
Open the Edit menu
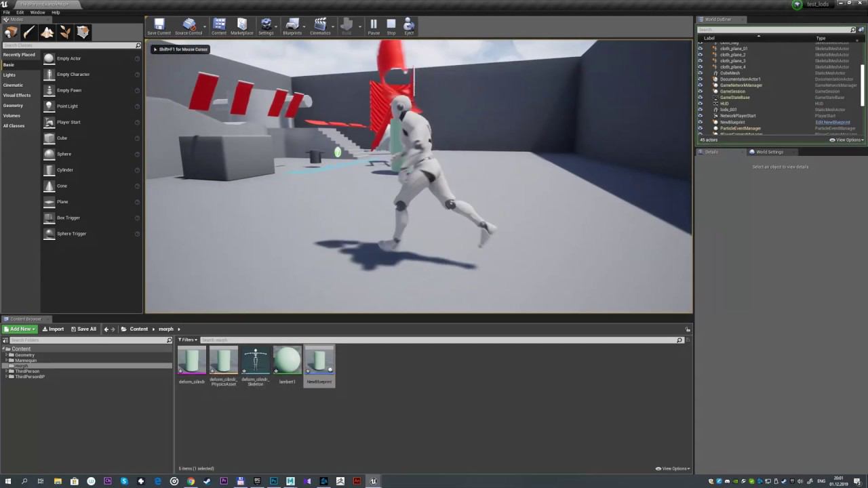click(20, 12)
